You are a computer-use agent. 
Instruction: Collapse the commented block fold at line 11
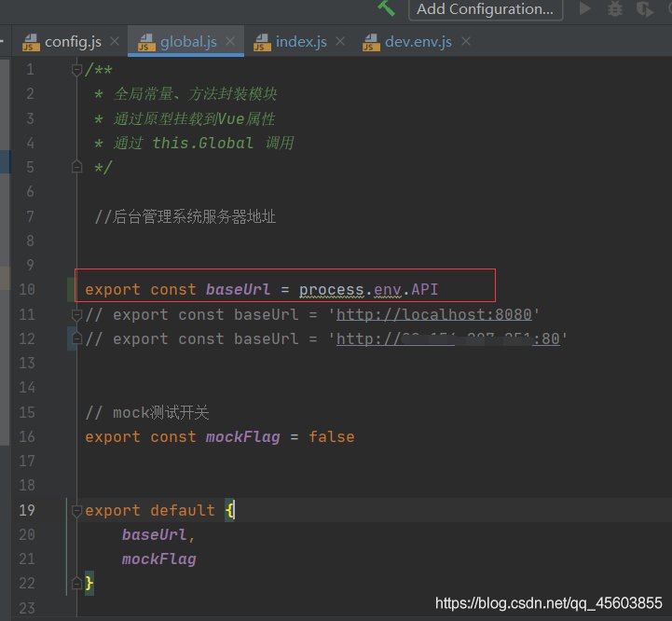(75, 314)
